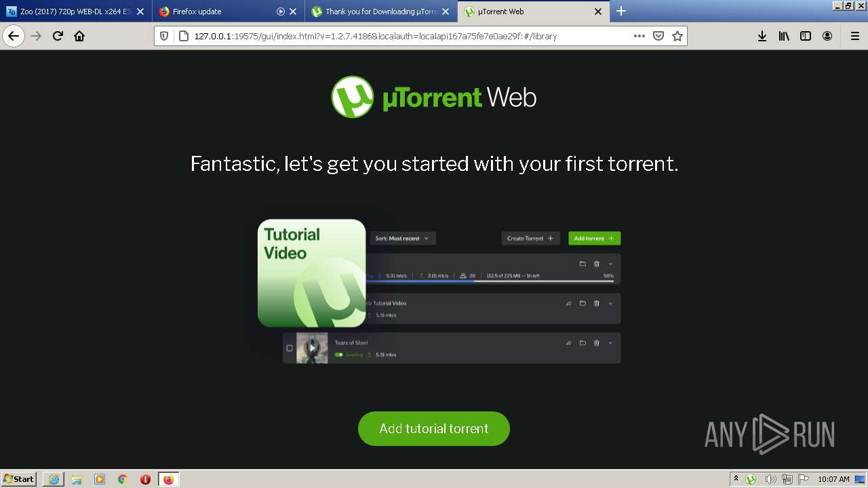
Task: Close the Zoo (2017) tab
Action: [x=140, y=12]
